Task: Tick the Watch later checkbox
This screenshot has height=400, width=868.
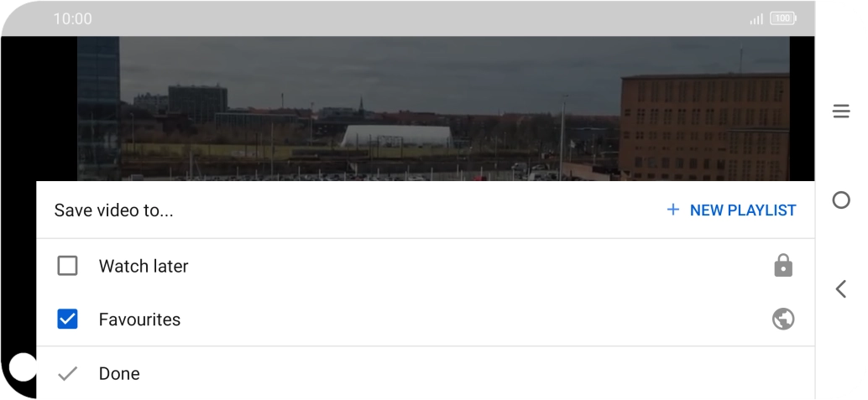Action: pos(67,266)
